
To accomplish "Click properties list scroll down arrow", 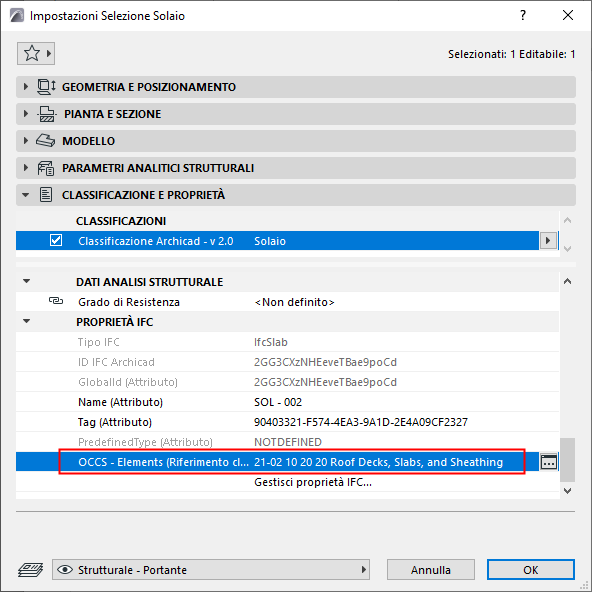I will (x=567, y=490).
